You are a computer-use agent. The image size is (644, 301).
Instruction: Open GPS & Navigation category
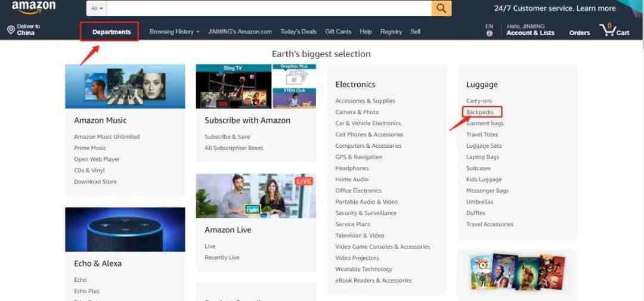(358, 157)
